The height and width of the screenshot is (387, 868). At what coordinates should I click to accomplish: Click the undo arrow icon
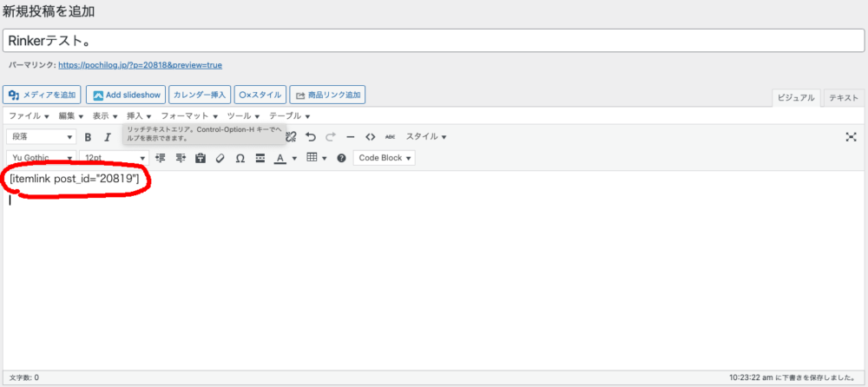(311, 137)
